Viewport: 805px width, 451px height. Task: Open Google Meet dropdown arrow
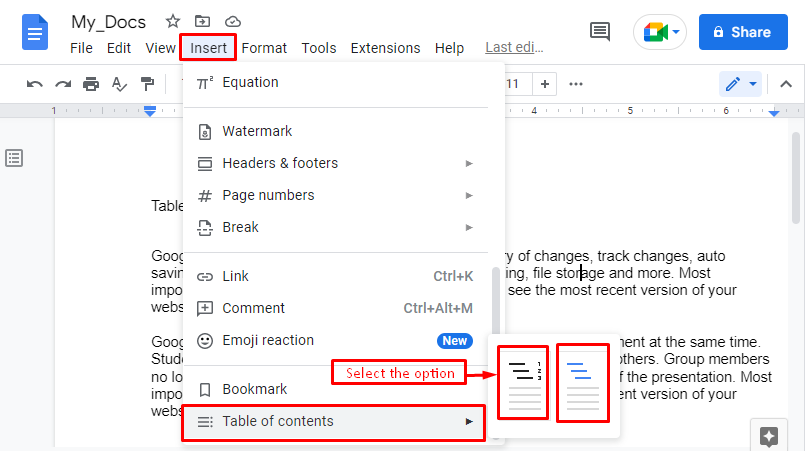click(676, 32)
